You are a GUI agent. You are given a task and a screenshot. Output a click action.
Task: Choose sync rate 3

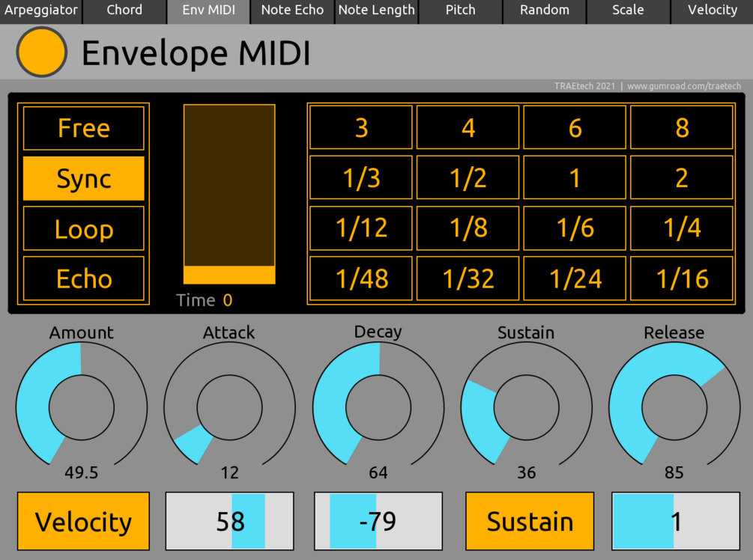coord(361,127)
